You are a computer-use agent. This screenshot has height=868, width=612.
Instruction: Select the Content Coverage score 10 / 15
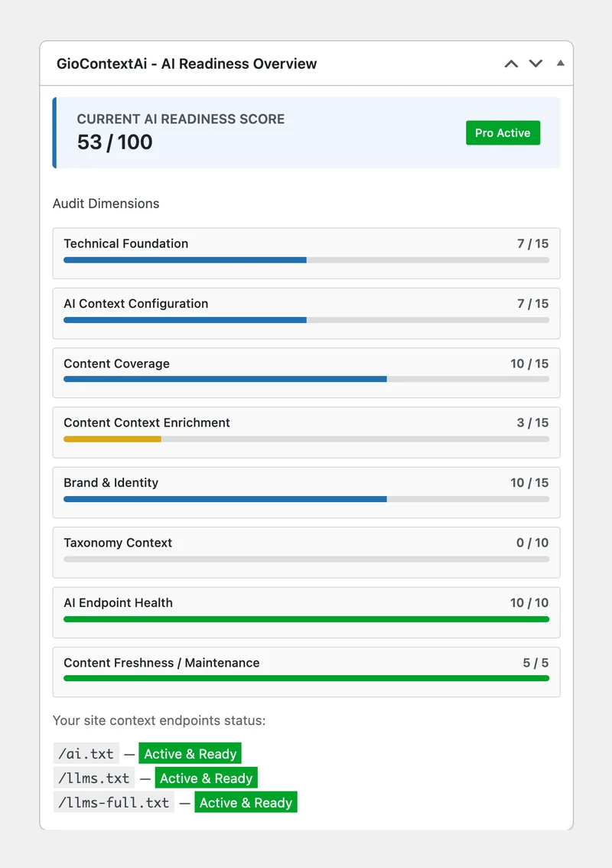point(529,364)
